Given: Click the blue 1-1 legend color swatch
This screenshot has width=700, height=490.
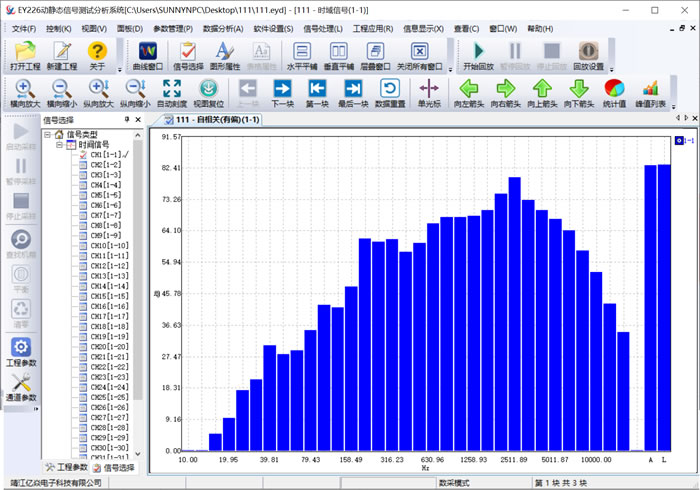Looking at the screenshot, I should tap(678, 141).
